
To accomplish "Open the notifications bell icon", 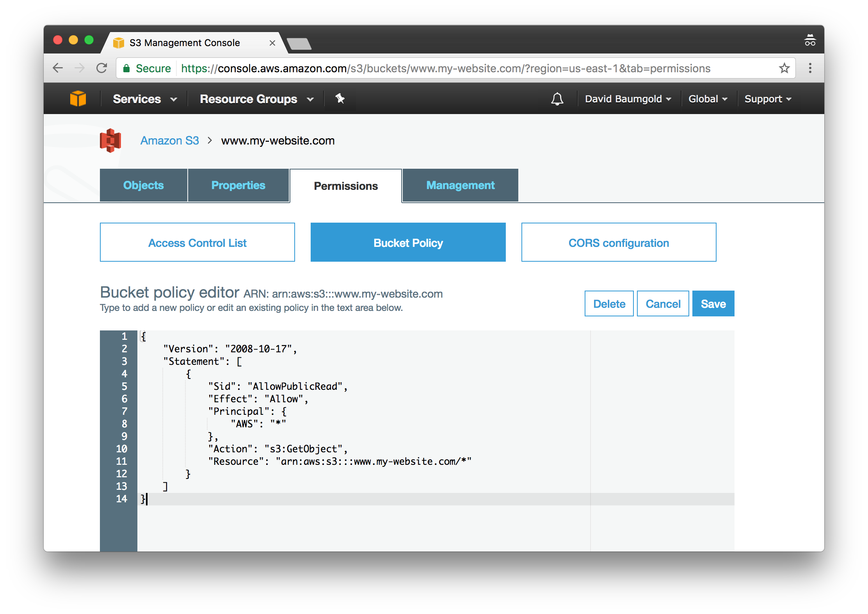I will [x=557, y=99].
